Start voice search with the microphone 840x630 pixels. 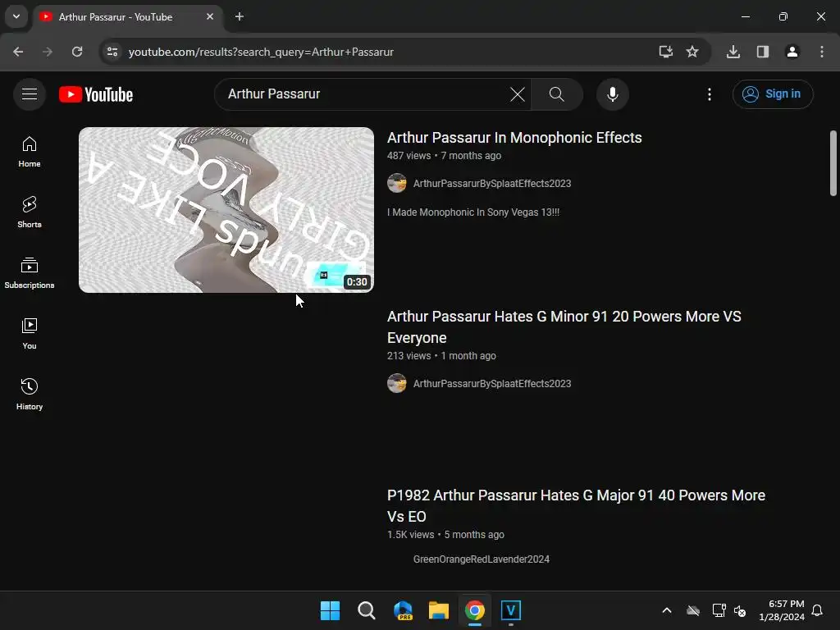(x=612, y=94)
